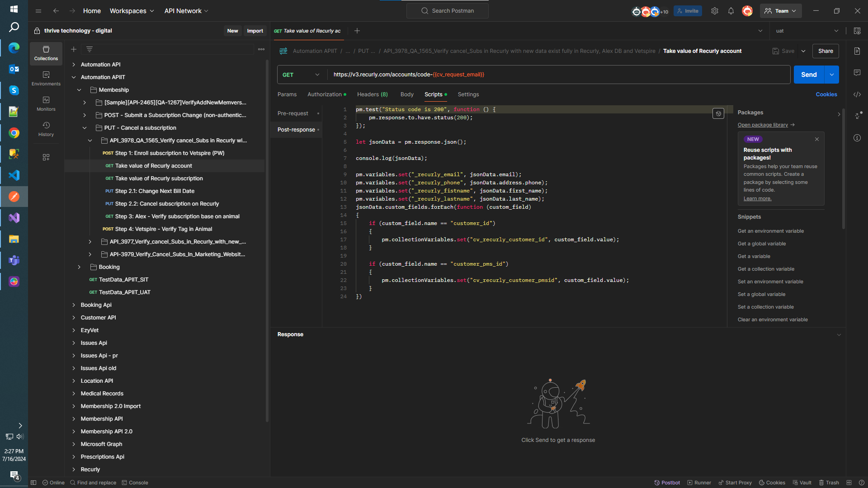Open the GET method dropdown
868x488 pixels.
pos(301,75)
